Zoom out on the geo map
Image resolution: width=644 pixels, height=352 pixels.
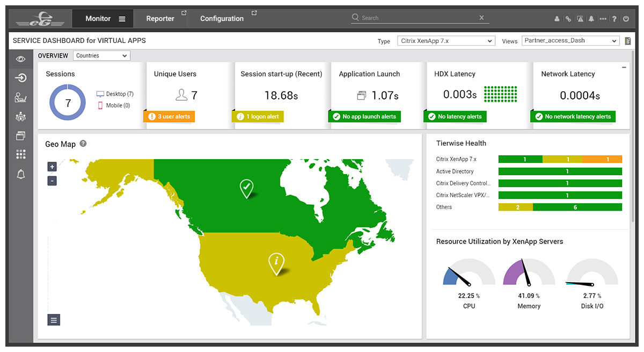pos(52,181)
